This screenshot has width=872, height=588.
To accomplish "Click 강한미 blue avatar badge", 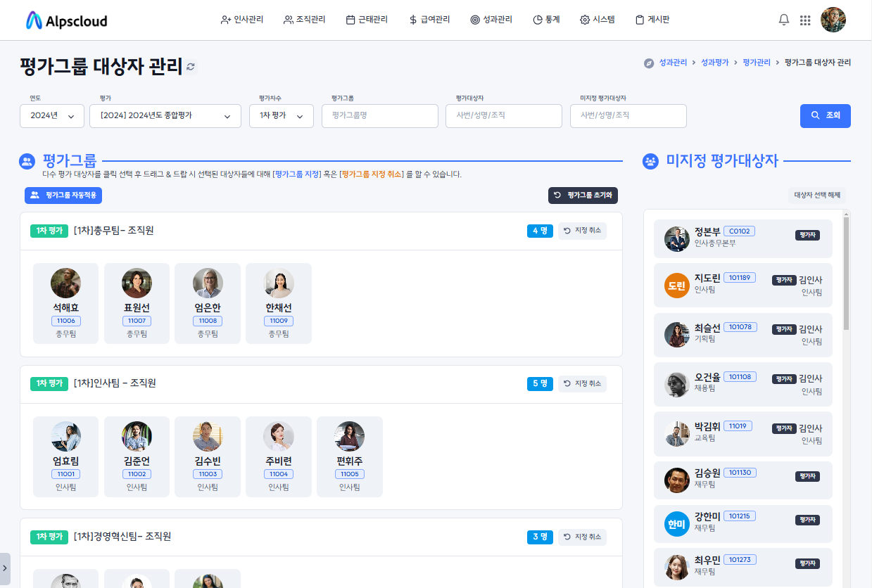I will tap(676, 524).
